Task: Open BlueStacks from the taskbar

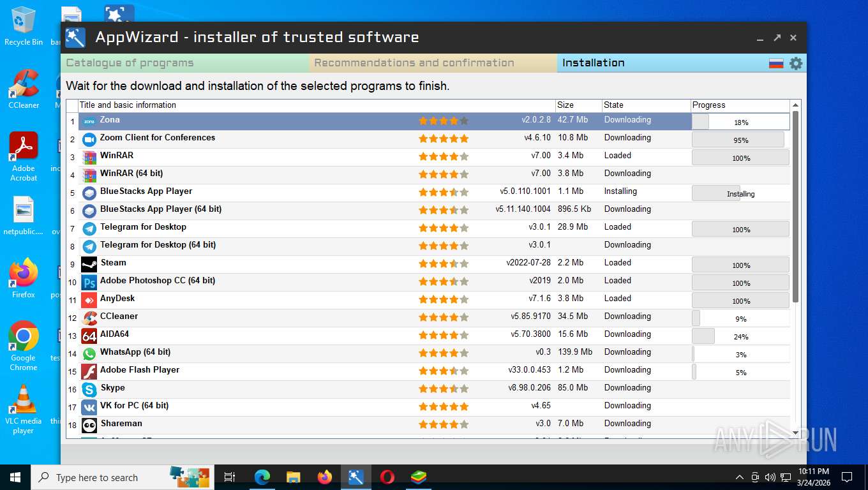Action: 418,477
